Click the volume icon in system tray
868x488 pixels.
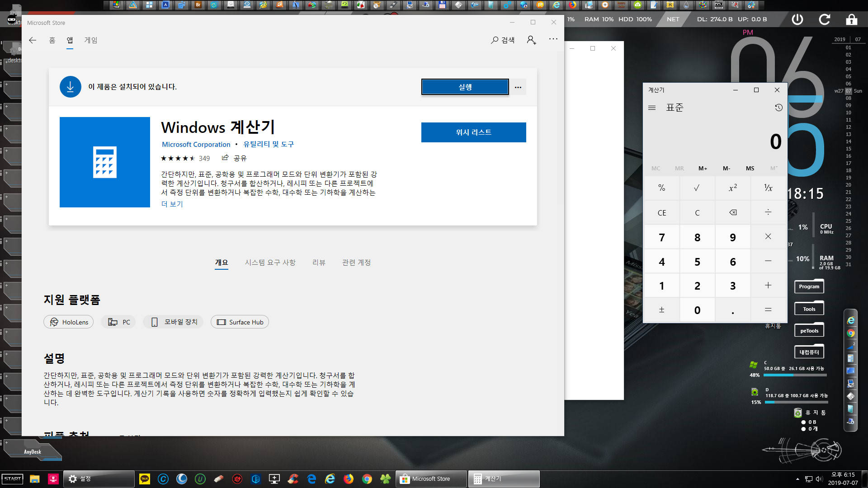click(819, 479)
